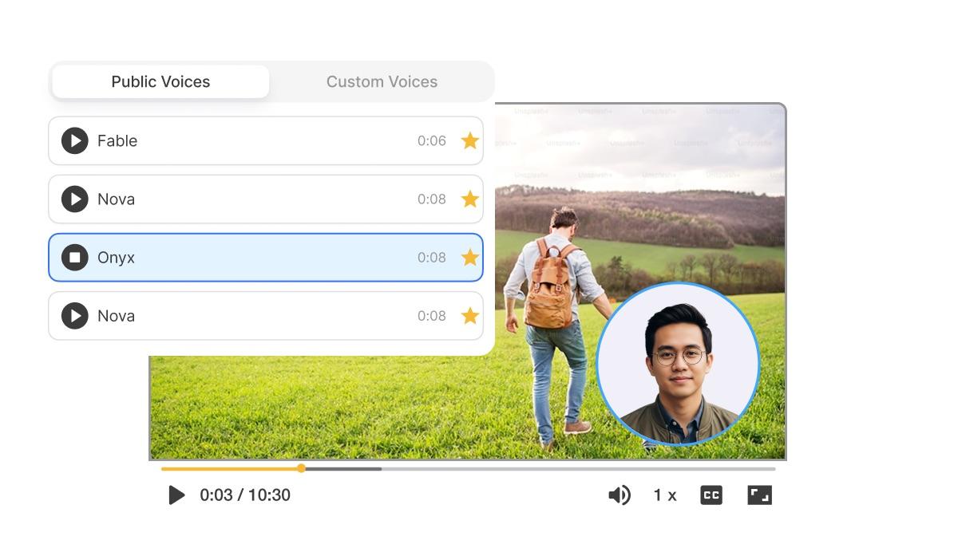Image resolution: width=958 pixels, height=560 pixels.
Task: Stop the Onyx voice playback
Action: pos(74,257)
